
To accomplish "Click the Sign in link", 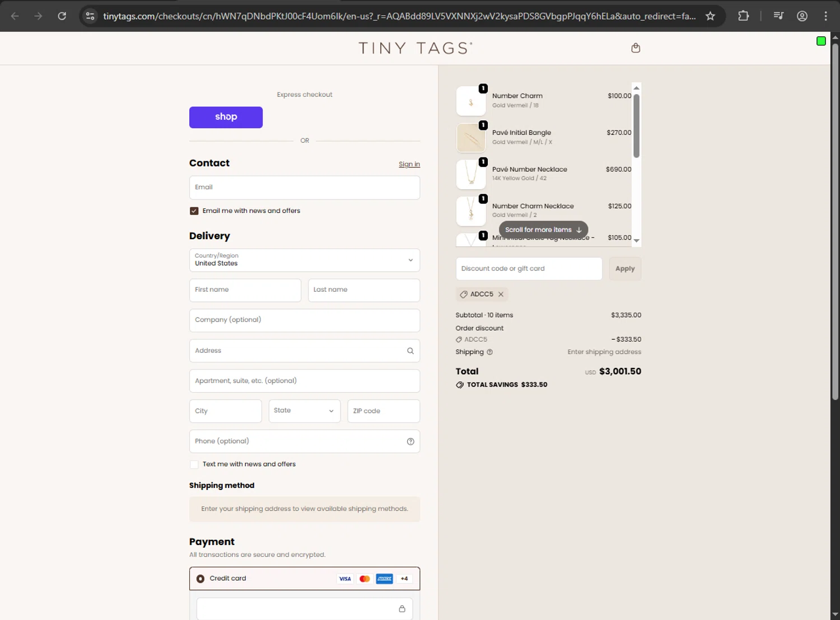I will tap(409, 164).
